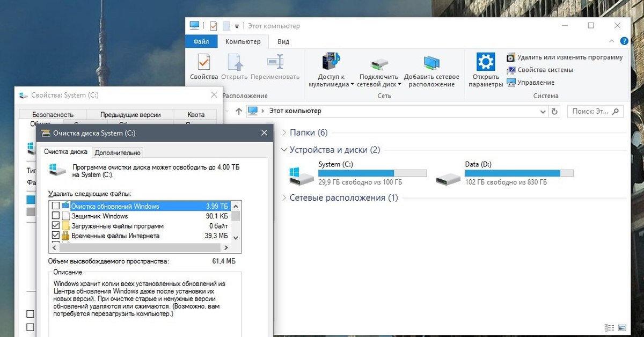The image size is (644, 337).
Task: Open Explorer help via the blue question mark
Action: pos(624,41)
